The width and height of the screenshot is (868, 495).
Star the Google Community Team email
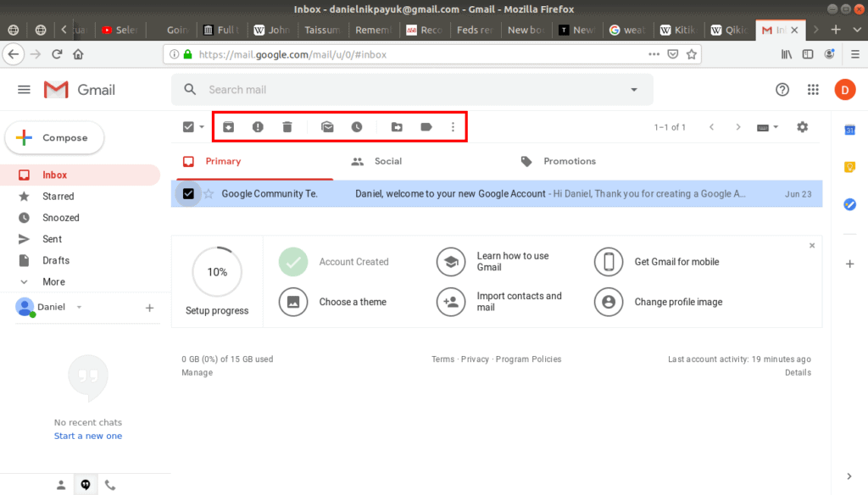pyautogui.click(x=209, y=194)
